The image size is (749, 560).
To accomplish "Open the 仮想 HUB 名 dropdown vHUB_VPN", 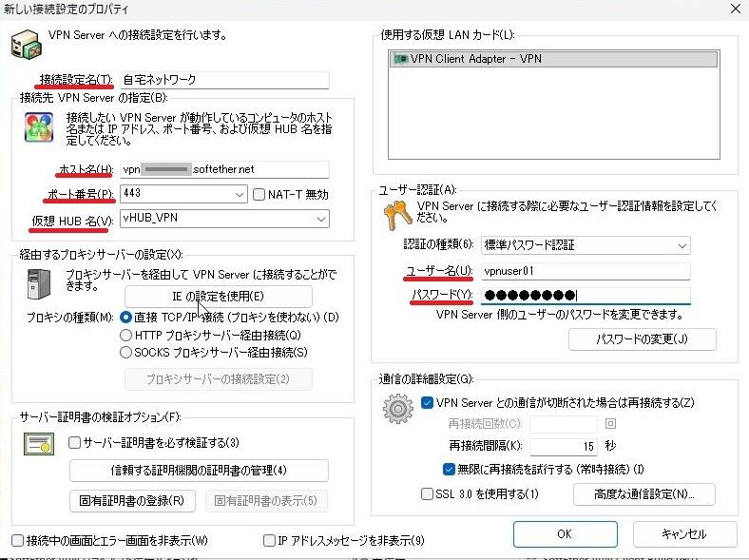I will (224, 219).
